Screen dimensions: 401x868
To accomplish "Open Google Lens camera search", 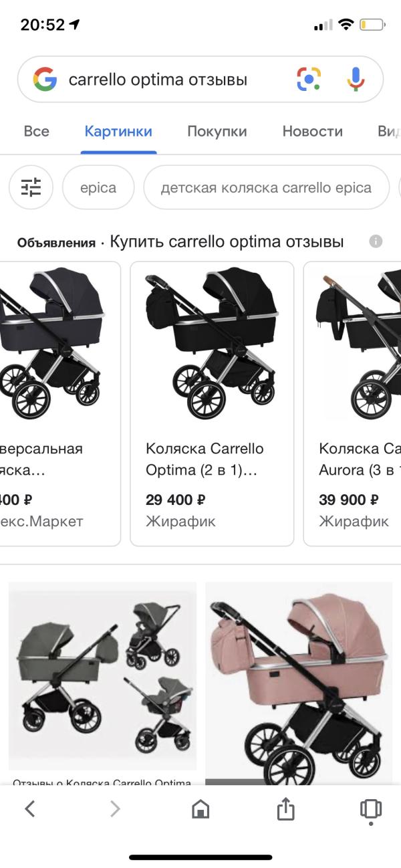I will coord(309,80).
